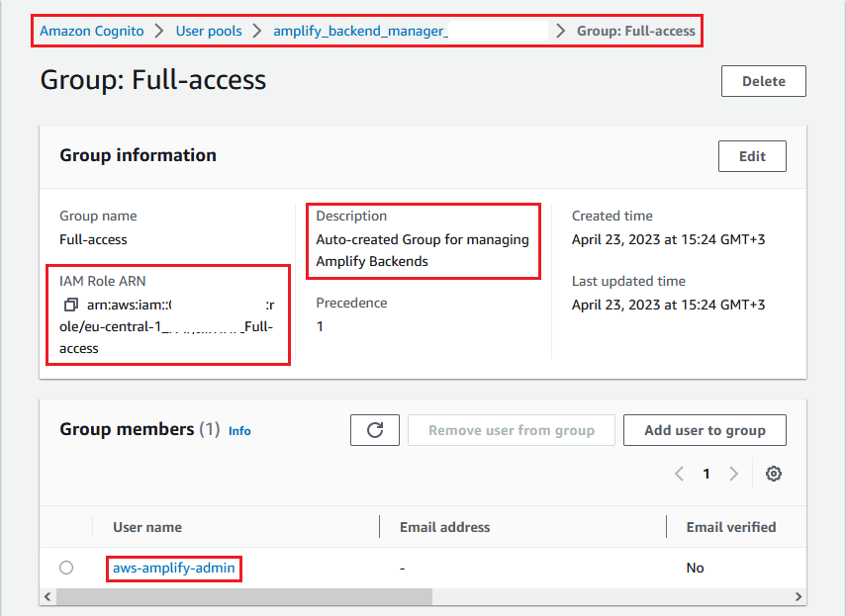The width and height of the screenshot is (846, 616).
Task: Select the aws-amplify-admin user radio button
Action: click(66, 568)
